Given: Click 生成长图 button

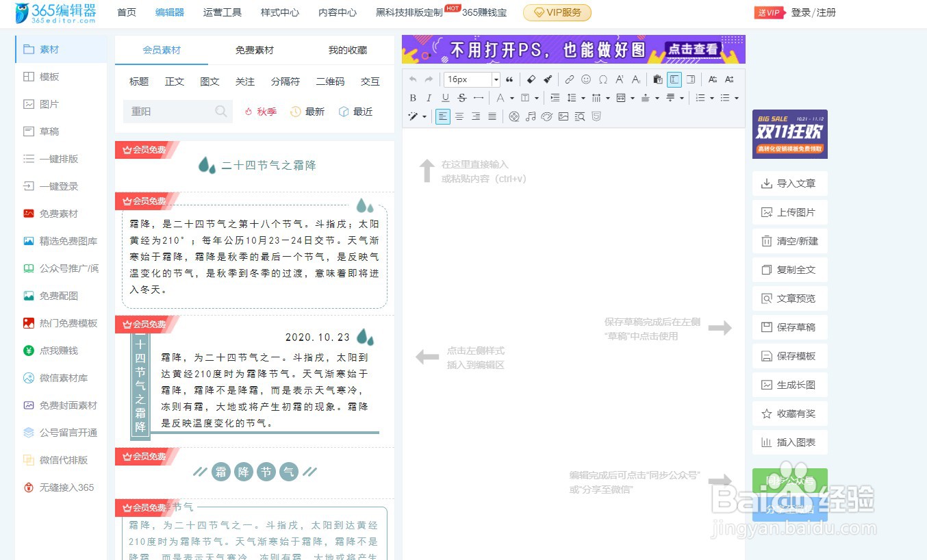Looking at the screenshot, I should [x=789, y=385].
